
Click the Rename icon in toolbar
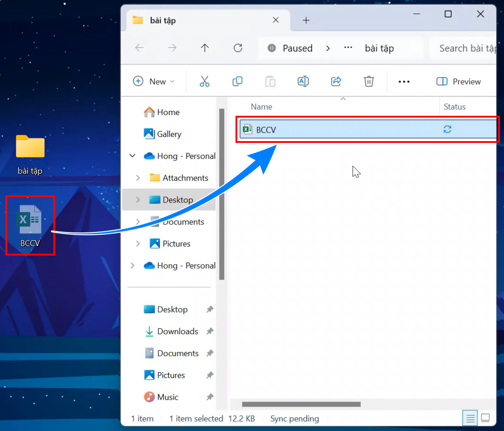point(303,81)
